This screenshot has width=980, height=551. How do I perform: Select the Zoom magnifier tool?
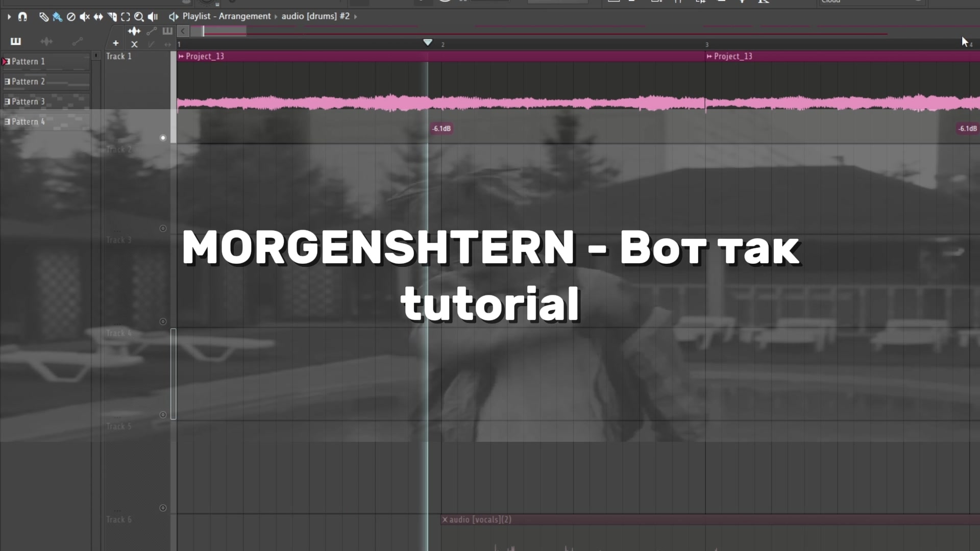139,17
